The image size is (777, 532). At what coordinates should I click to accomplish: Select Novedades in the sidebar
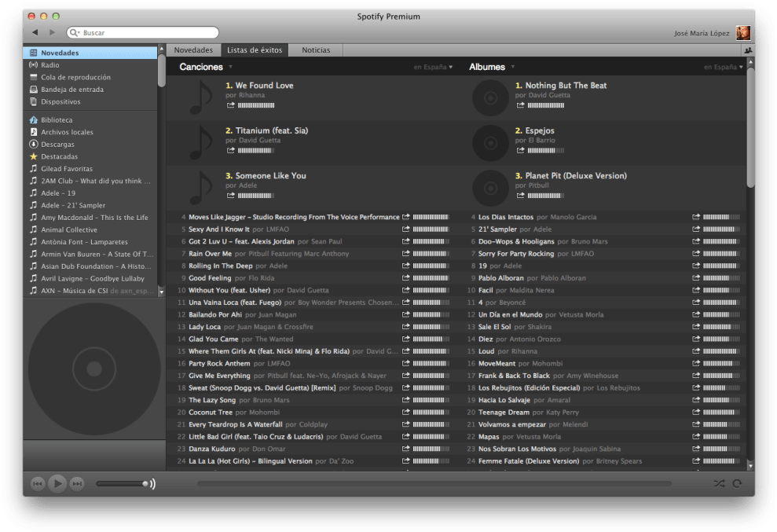click(x=90, y=53)
